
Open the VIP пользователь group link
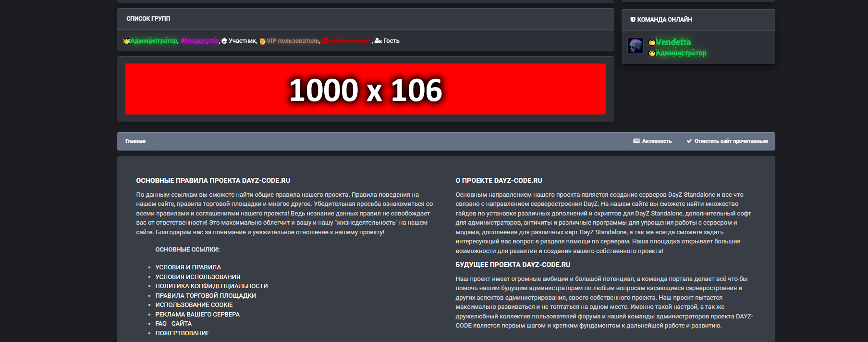(x=293, y=41)
